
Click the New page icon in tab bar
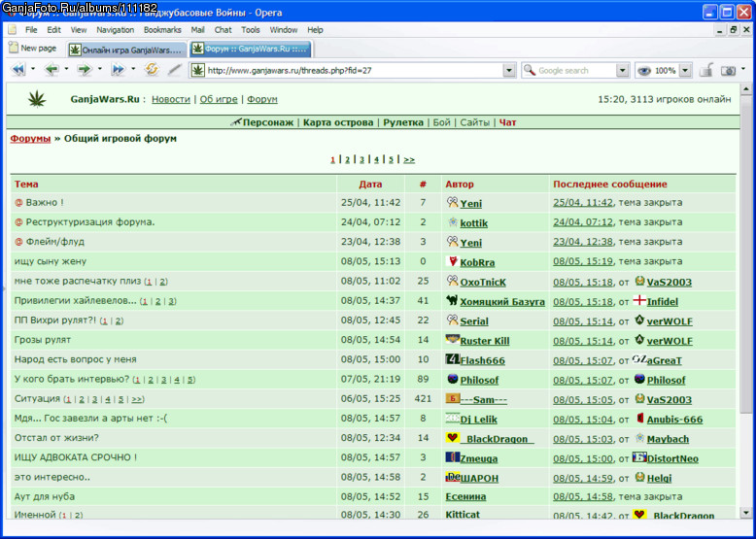[x=14, y=48]
